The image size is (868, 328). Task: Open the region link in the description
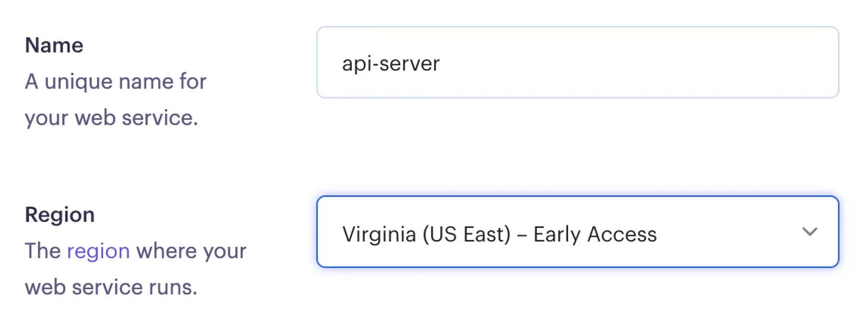coord(98,250)
